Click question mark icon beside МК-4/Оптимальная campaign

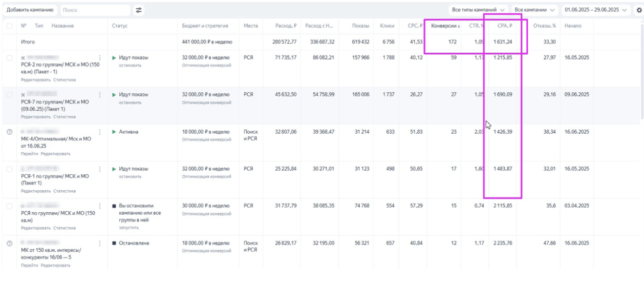point(9,132)
